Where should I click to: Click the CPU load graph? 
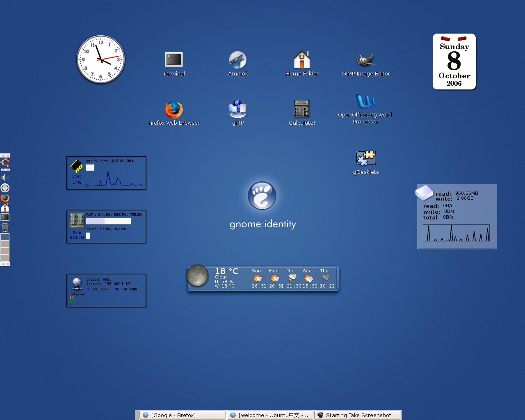click(x=115, y=179)
